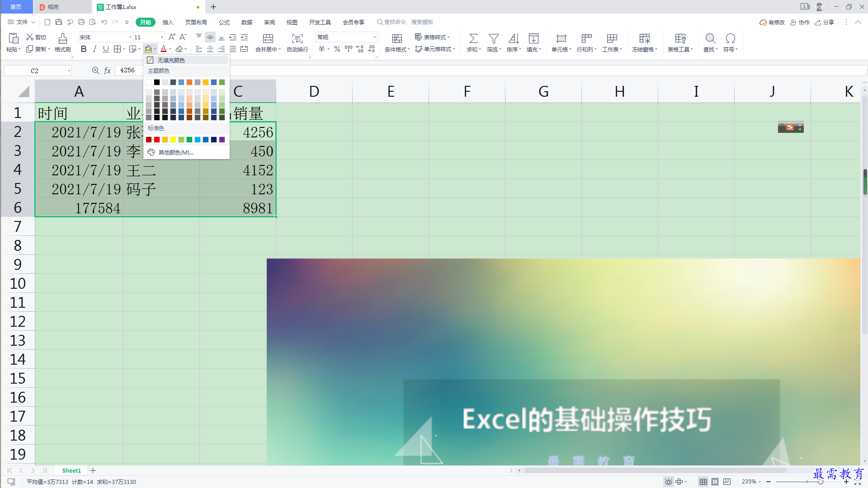Click the search commands field 查找命令
This screenshot has height=488, width=868.
tap(406, 22)
